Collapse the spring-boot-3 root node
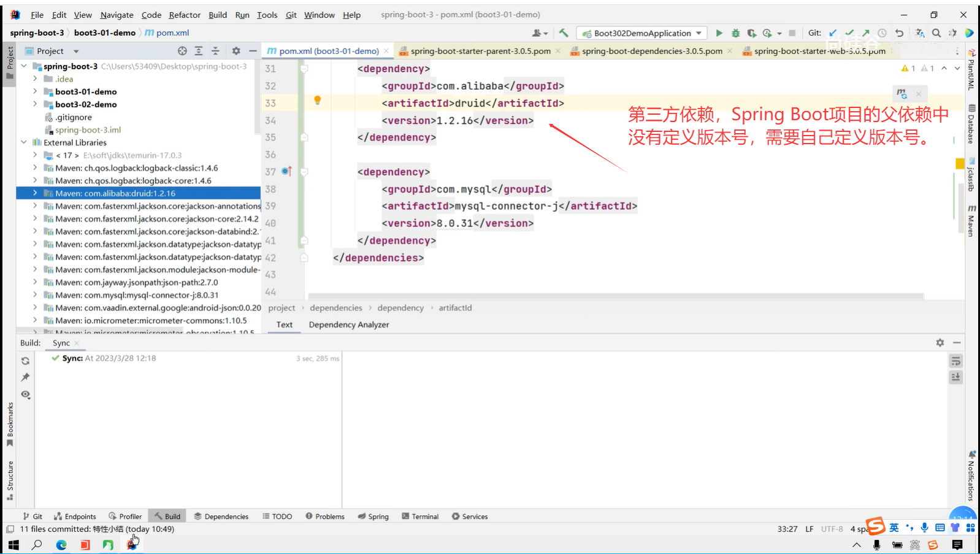980x554 pixels. point(24,66)
